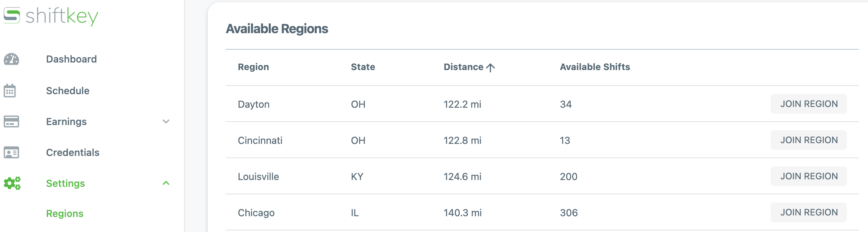868x232 pixels.
Task: Expand the Earnings menu chevron
Action: tap(166, 122)
